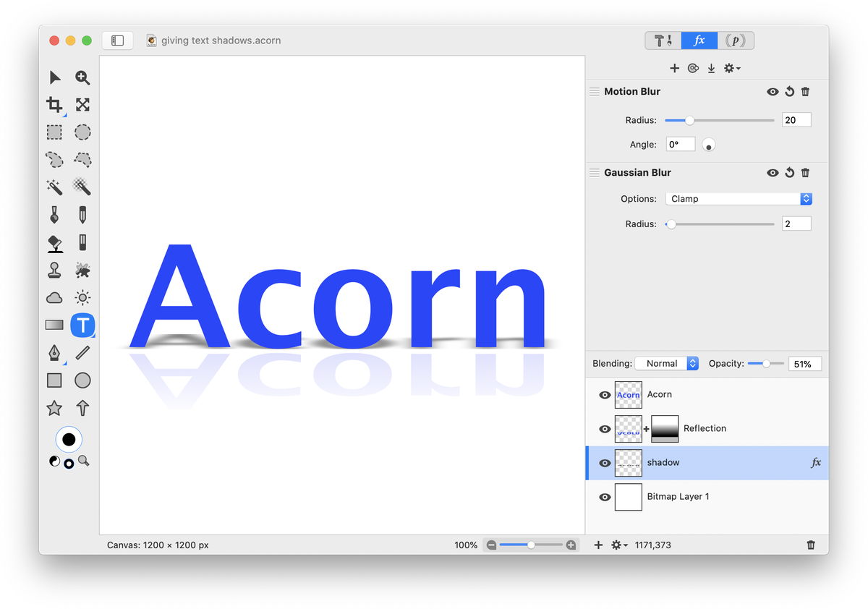
Task: Delete the Motion Blur filter
Action: (806, 92)
